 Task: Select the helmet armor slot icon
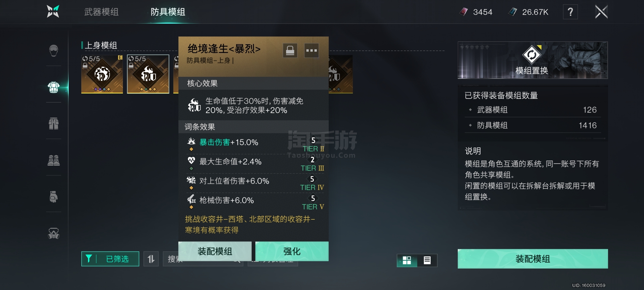pyautogui.click(x=54, y=50)
